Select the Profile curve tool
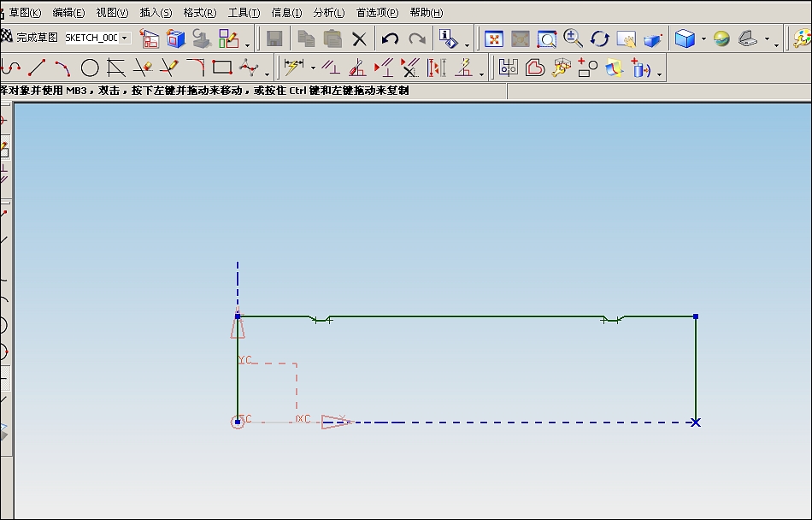 point(10,68)
